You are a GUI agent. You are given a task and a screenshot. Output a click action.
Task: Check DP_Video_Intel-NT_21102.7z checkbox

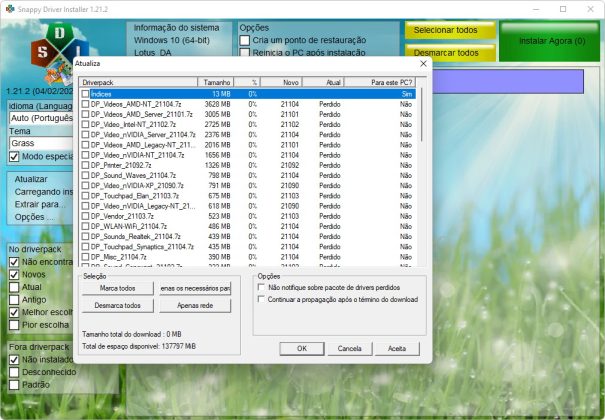pos(85,125)
